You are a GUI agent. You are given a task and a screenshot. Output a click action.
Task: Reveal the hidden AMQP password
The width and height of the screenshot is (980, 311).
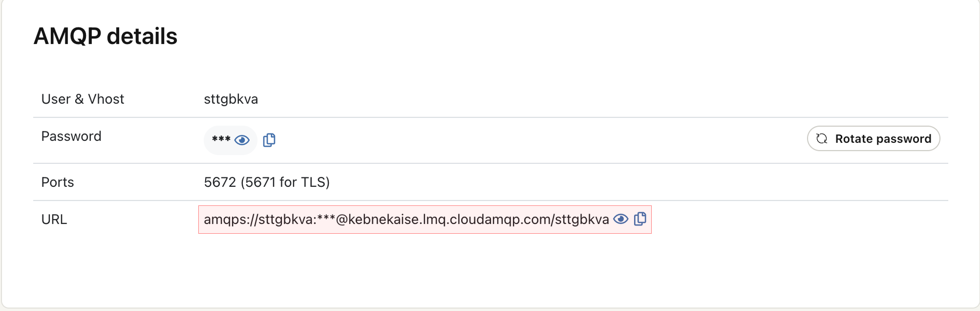click(242, 140)
